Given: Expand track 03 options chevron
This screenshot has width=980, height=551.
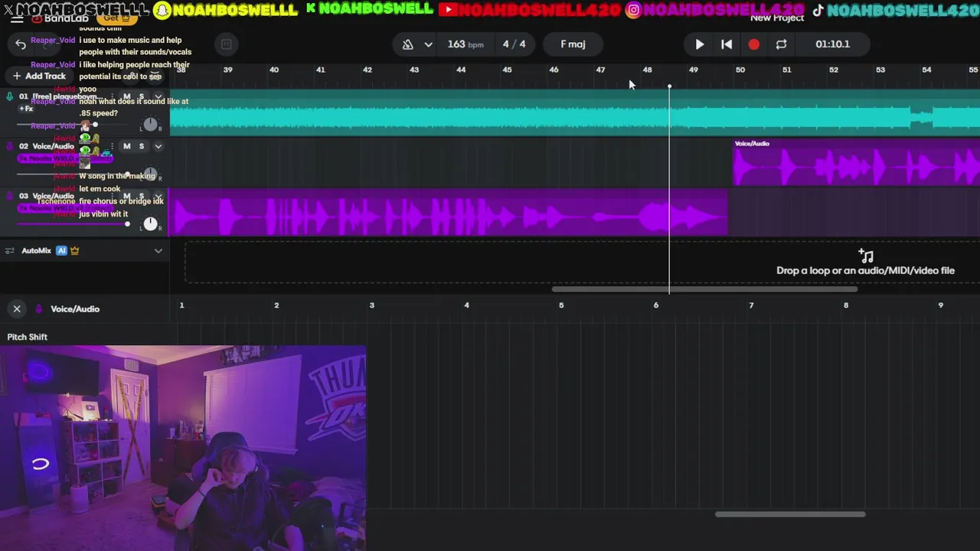Looking at the screenshot, I should pyautogui.click(x=158, y=196).
